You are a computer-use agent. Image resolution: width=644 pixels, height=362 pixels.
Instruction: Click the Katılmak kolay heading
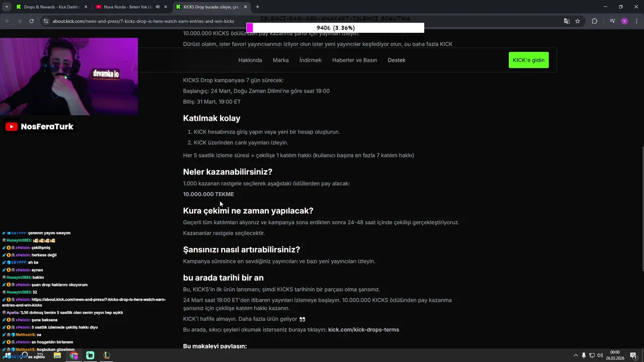[x=212, y=118]
